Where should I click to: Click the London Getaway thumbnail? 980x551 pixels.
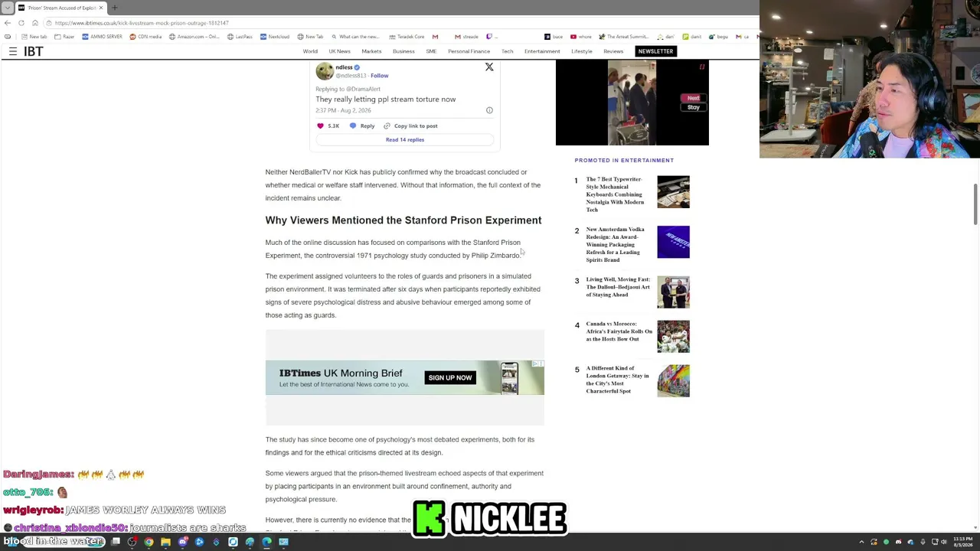coord(673,381)
